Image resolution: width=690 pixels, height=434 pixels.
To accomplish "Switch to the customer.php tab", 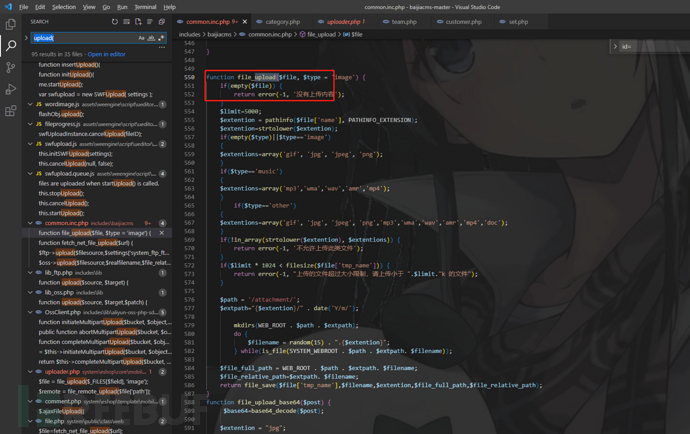I will click(463, 22).
